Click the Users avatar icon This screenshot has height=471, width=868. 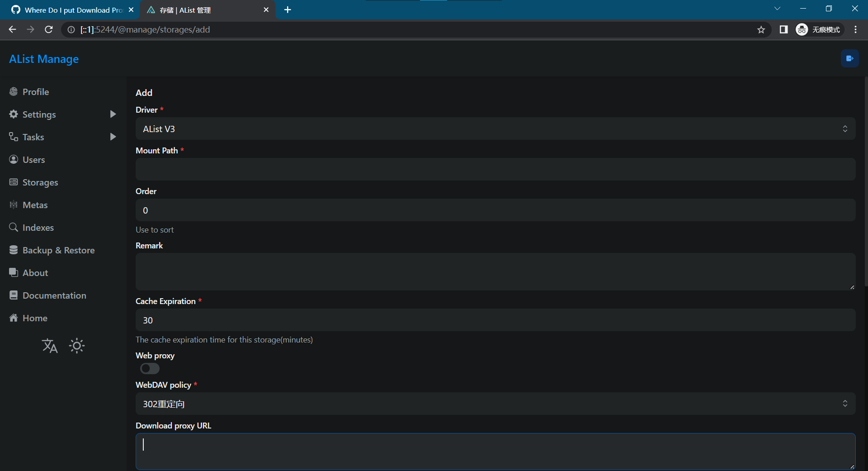(x=14, y=159)
